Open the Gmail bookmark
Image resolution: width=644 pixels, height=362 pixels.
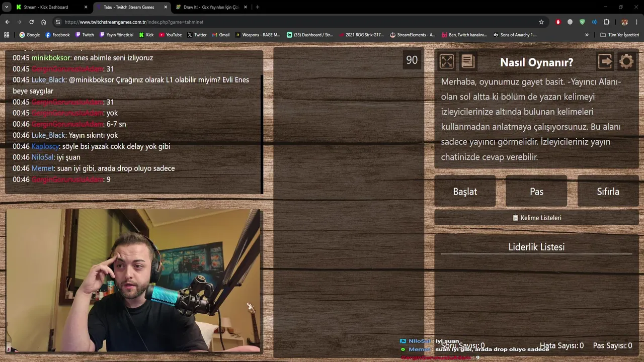221,35
